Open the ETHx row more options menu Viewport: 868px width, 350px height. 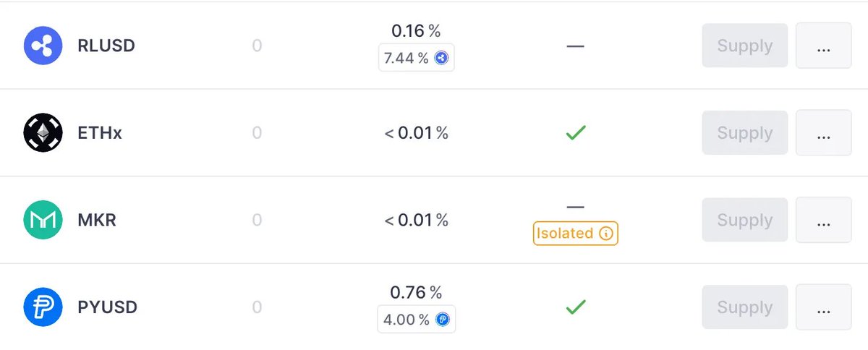823,133
